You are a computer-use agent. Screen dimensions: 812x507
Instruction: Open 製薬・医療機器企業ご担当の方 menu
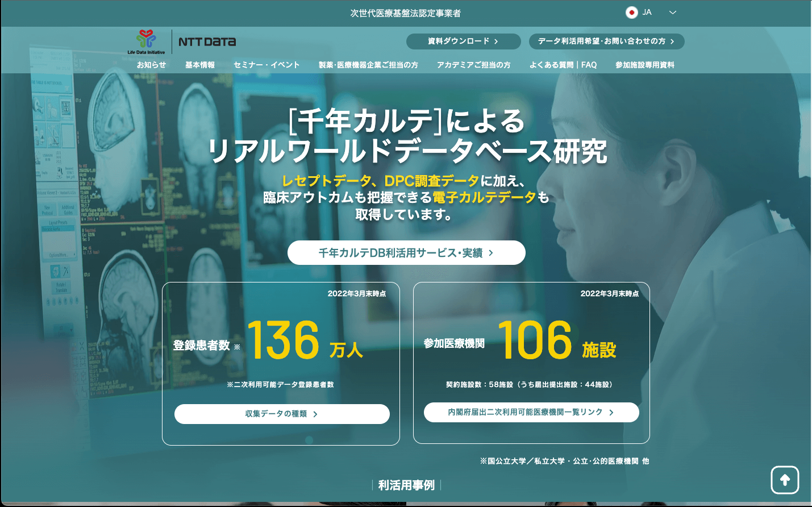click(368, 65)
